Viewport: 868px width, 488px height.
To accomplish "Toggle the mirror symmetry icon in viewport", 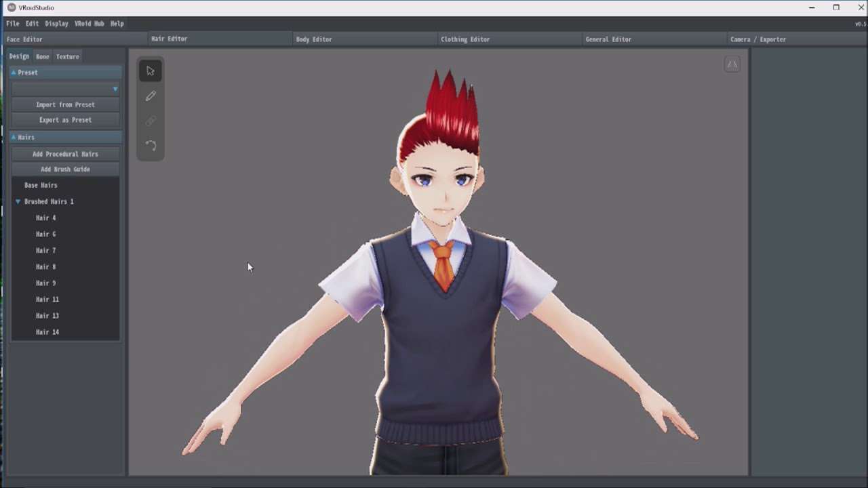I will (x=732, y=64).
